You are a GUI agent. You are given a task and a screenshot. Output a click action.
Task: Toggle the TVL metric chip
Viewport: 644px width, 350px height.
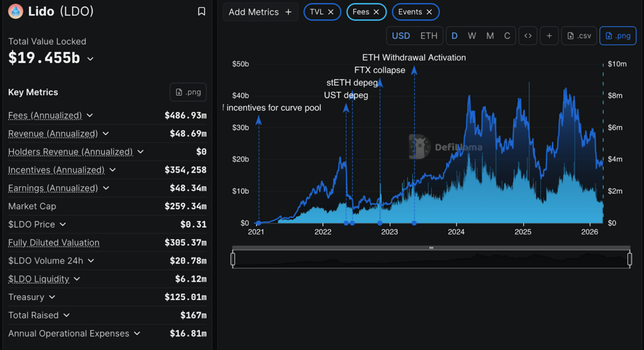click(x=317, y=12)
